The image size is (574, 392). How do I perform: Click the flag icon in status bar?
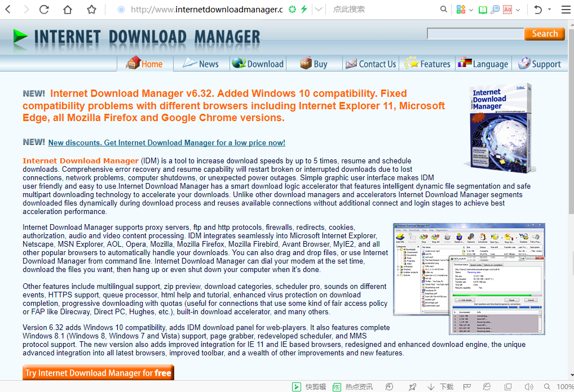467,387
